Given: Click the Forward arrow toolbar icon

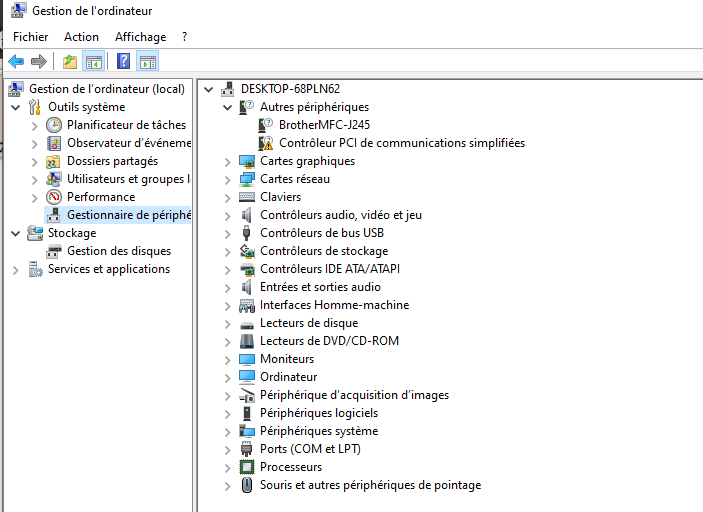Looking at the screenshot, I should [39, 61].
